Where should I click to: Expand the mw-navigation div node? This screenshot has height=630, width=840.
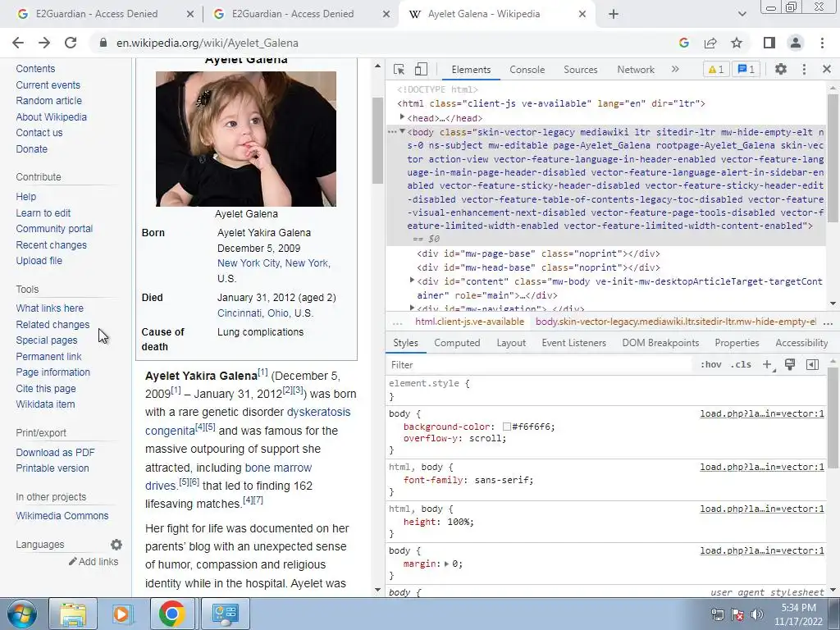[x=412, y=308]
